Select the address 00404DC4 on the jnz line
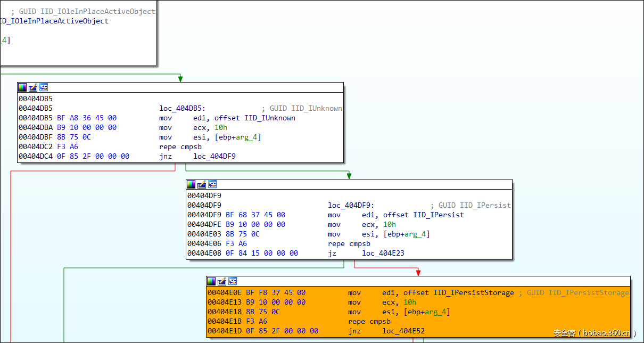 35,157
